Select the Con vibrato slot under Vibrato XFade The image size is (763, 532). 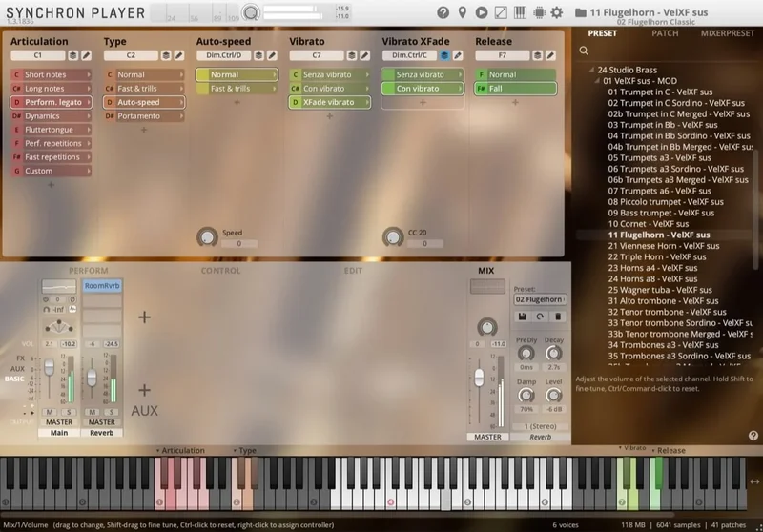(x=423, y=89)
